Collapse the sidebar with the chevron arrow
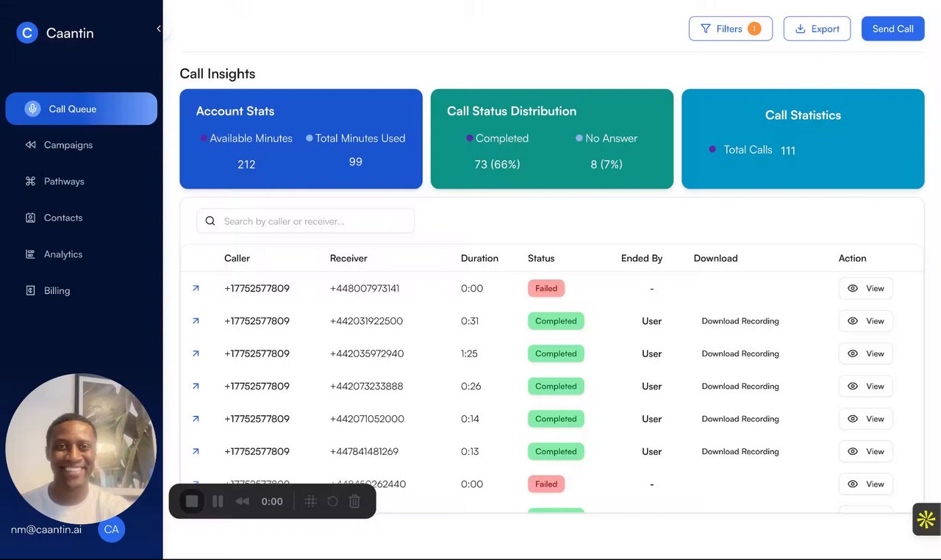Viewport: 941px width, 560px height. [159, 29]
